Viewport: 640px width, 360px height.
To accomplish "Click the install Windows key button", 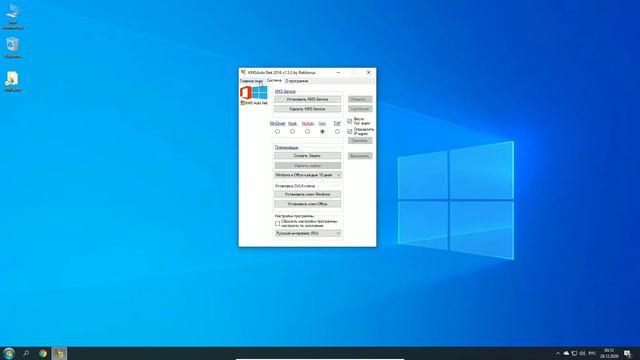I will click(x=307, y=194).
